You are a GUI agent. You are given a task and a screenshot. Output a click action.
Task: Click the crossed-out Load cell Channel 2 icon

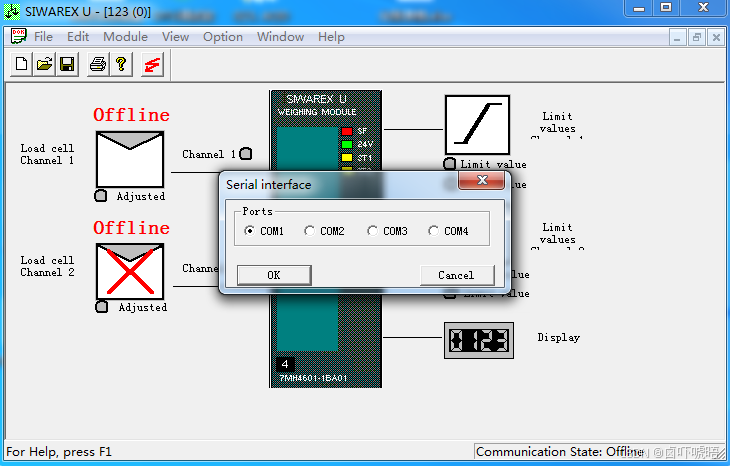(x=130, y=271)
